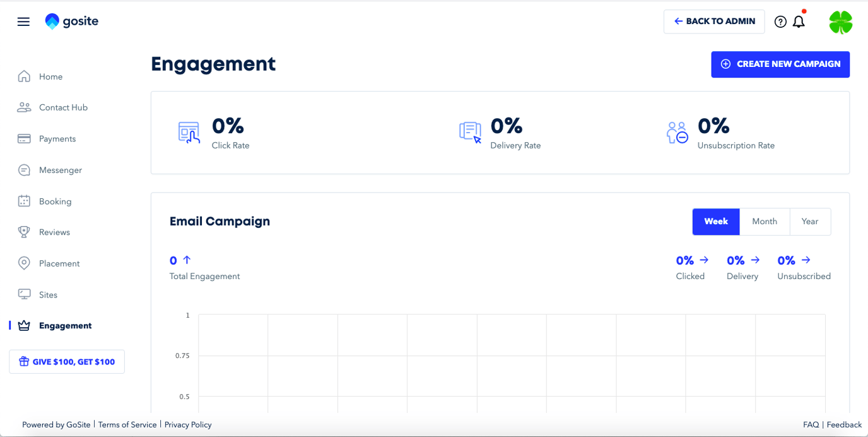The height and width of the screenshot is (437, 868).
Task: Open the help question mark icon
Action: pyautogui.click(x=780, y=21)
